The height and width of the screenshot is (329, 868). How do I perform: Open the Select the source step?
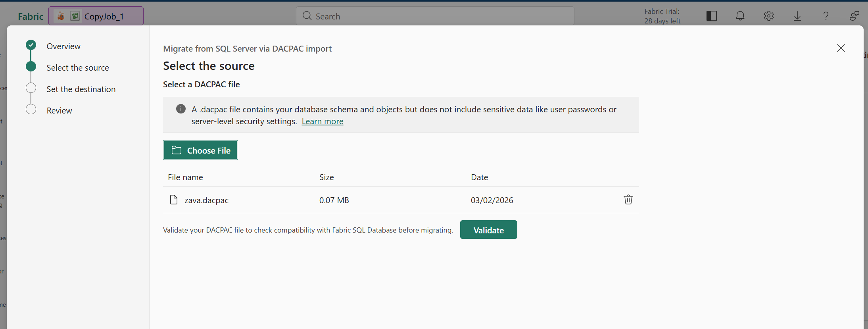pyautogui.click(x=78, y=67)
